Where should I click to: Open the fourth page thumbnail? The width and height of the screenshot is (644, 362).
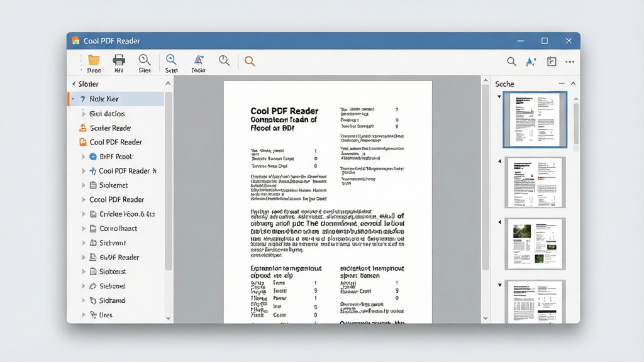pyautogui.click(x=535, y=302)
